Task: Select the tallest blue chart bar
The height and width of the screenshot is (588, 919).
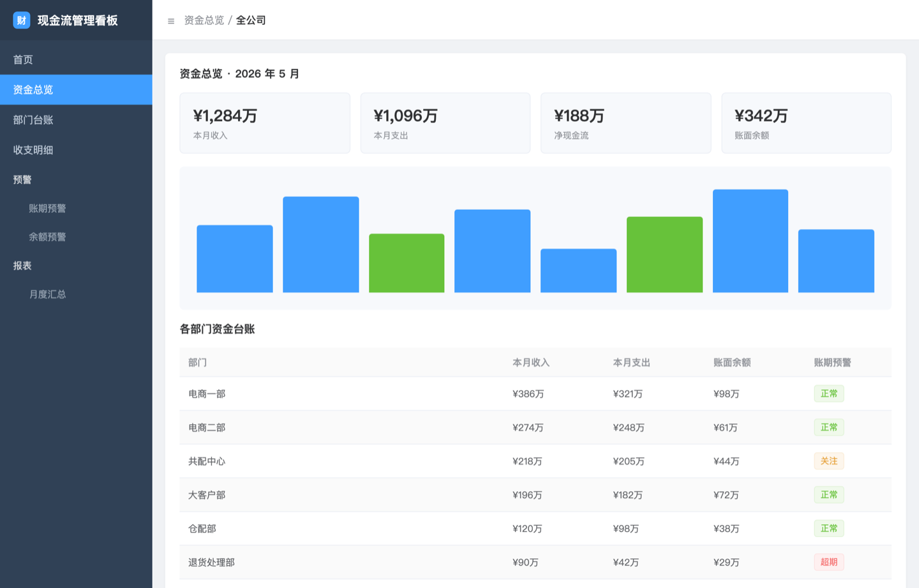Action: coord(751,241)
